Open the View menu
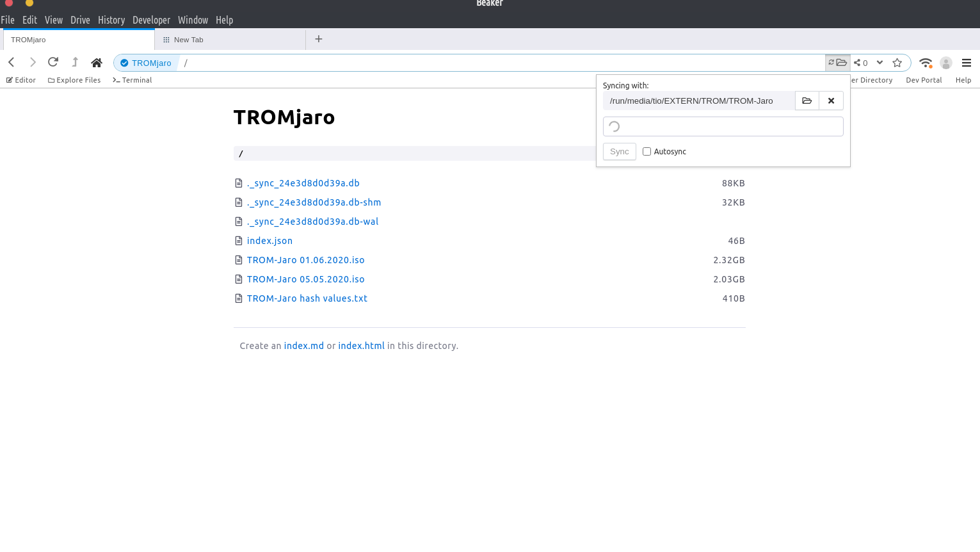 54,20
